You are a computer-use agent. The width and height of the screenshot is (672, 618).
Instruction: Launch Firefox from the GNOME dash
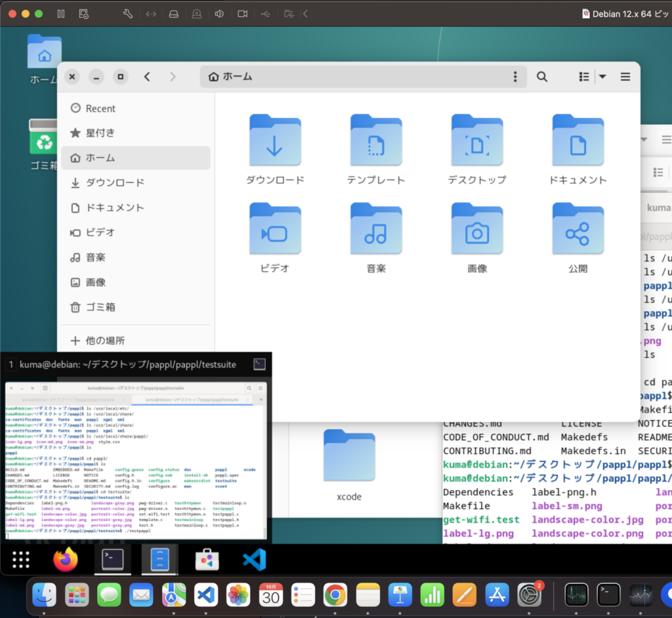pos(66,560)
